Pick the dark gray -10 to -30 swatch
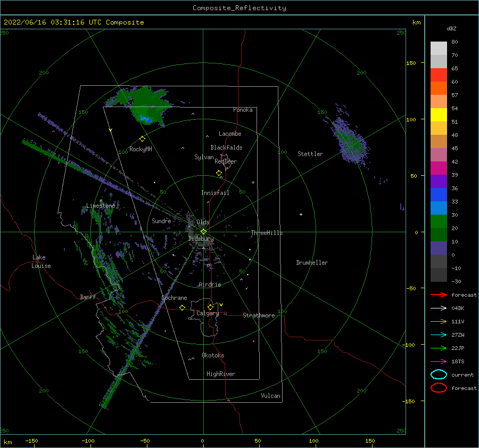Screen dimensions: 479x448 pos(439,275)
